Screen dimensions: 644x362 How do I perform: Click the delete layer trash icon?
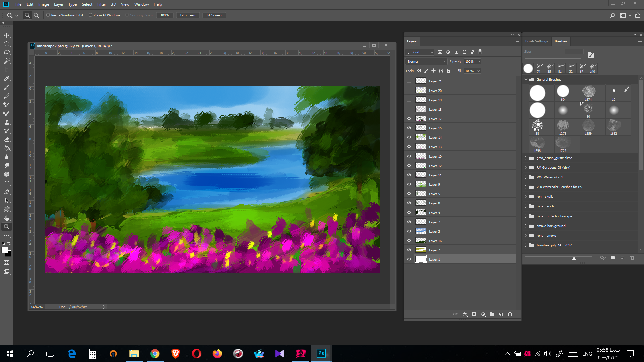click(510, 314)
